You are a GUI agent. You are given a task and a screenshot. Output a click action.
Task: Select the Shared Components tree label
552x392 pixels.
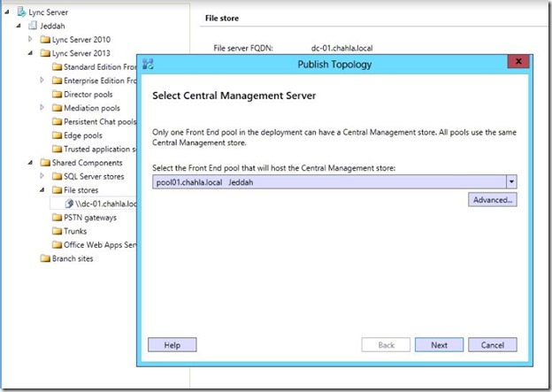pos(88,163)
